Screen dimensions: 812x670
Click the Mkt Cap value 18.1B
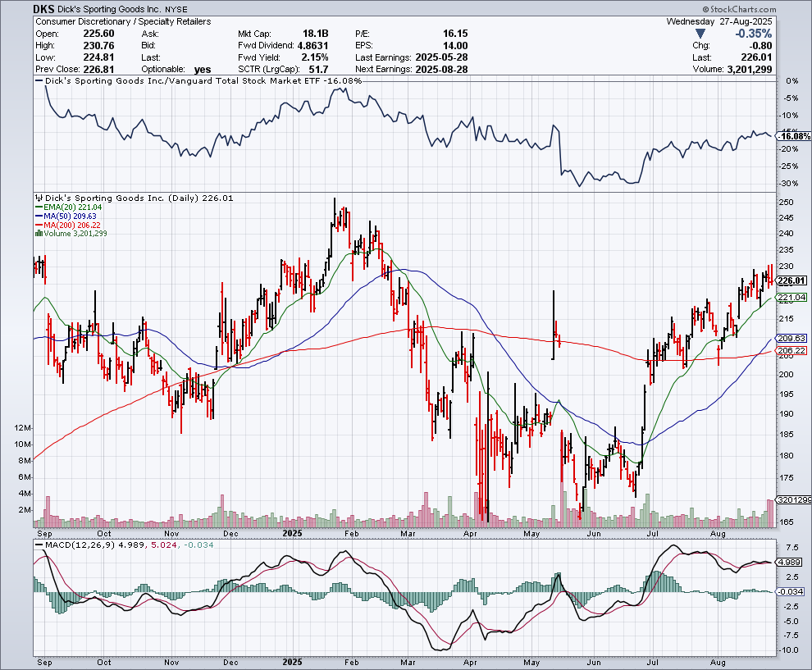316,34
